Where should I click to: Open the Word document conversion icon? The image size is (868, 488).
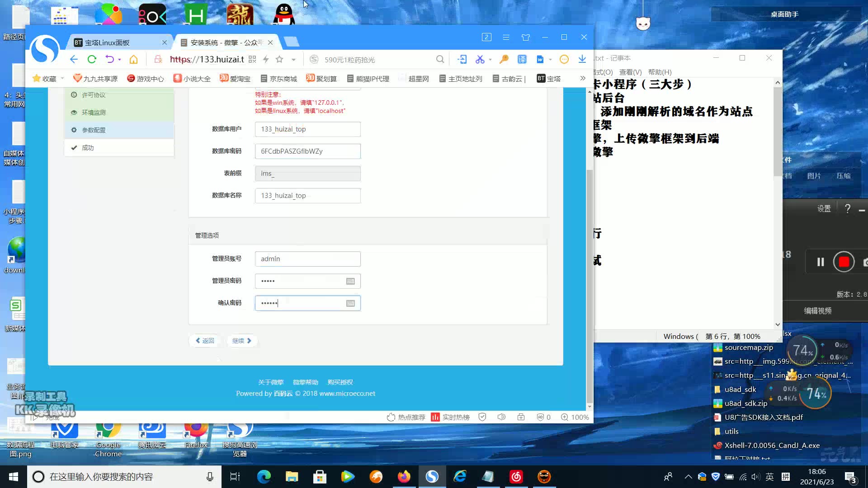point(541,59)
